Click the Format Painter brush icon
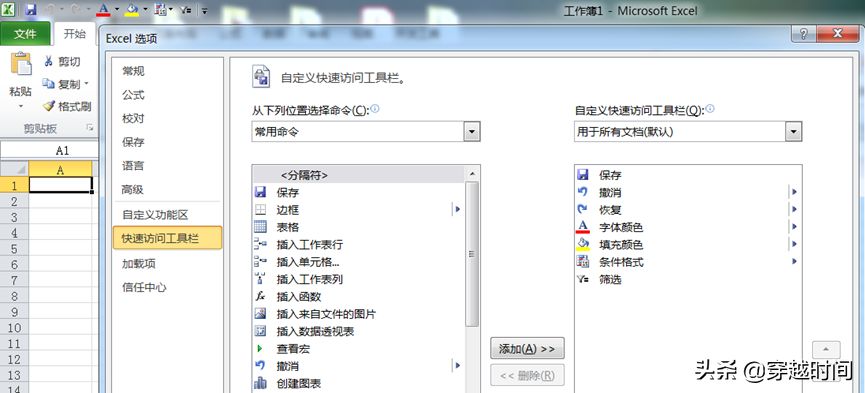Image resolution: width=865 pixels, height=393 pixels. pyautogui.click(x=49, y=106)
